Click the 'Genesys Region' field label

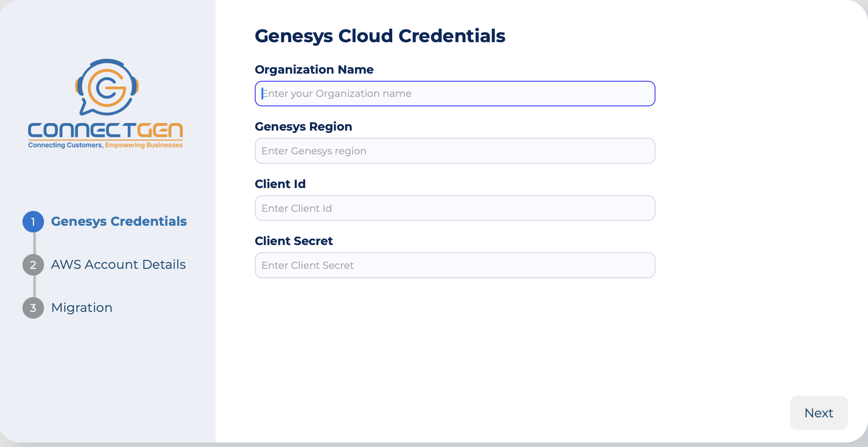[303, 127]
